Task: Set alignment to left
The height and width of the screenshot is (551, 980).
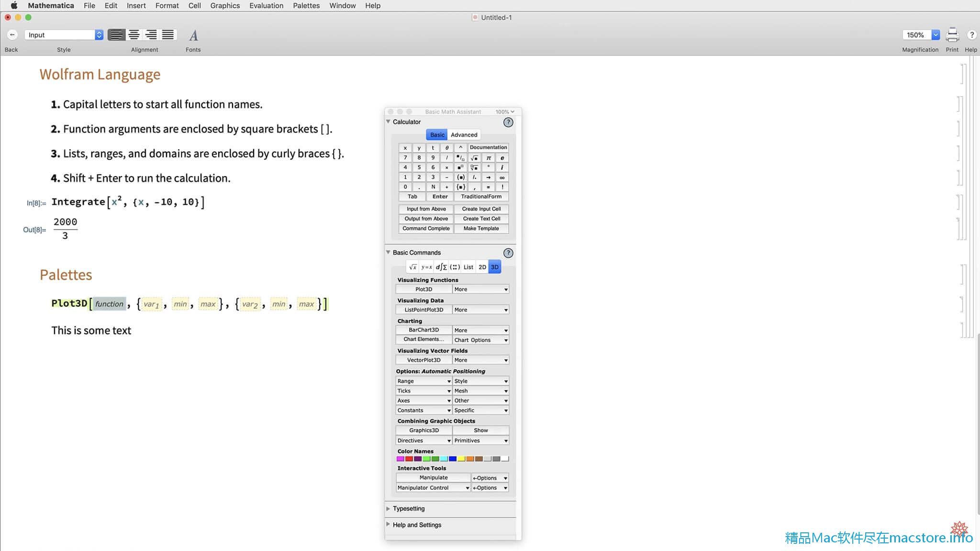Action: [x=116, y=35]
